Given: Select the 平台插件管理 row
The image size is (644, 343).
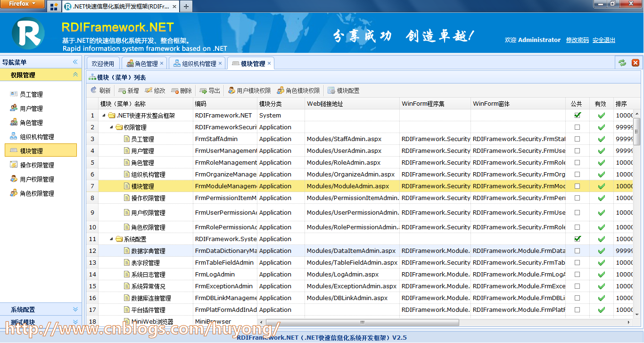Looking at the screenshot, I should [x=360, y=310].
